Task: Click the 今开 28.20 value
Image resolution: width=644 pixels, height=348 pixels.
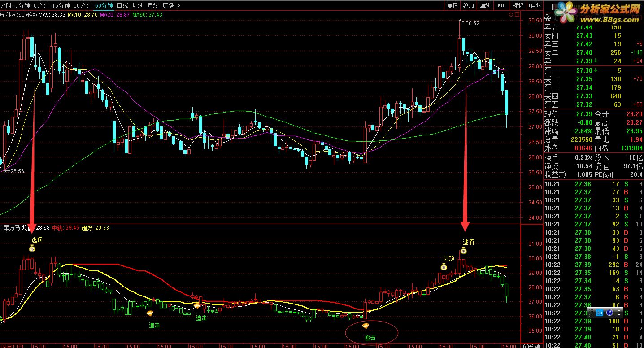Action: pos(635,114)
